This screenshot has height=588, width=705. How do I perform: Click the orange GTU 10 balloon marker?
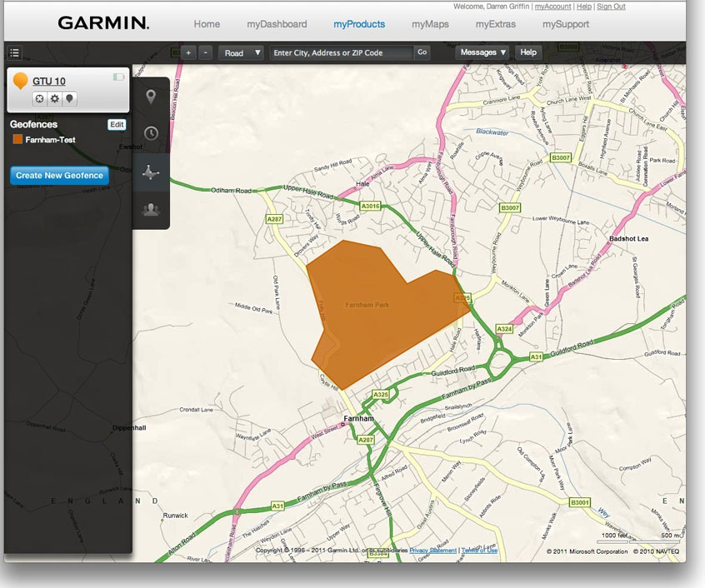click(20, 81)
